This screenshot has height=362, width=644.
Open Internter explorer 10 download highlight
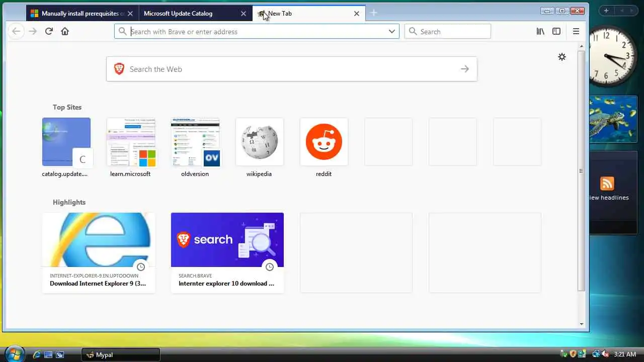[x=227, y=252]
